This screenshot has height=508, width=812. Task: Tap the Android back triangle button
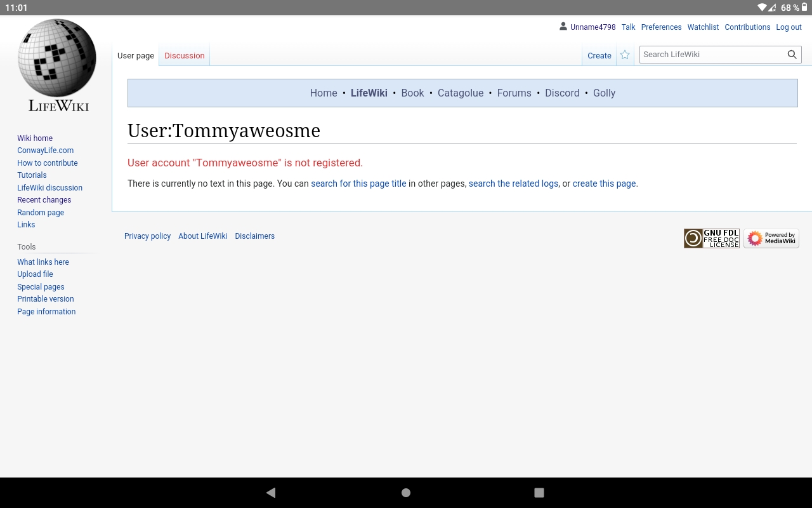pos(271,492)
